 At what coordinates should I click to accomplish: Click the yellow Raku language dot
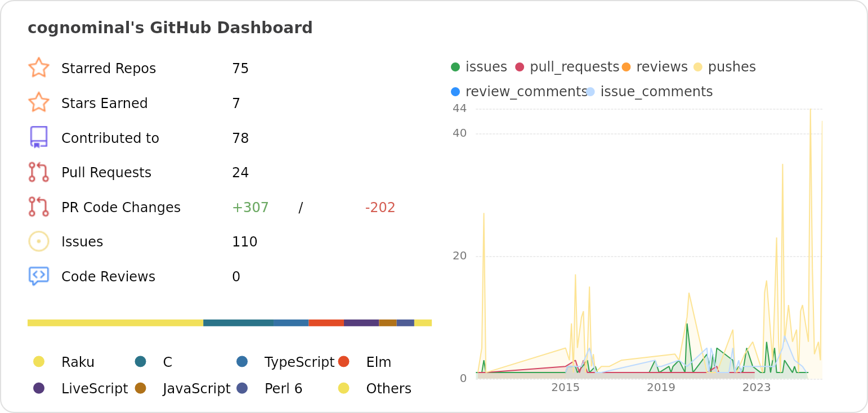click(39, 362)
